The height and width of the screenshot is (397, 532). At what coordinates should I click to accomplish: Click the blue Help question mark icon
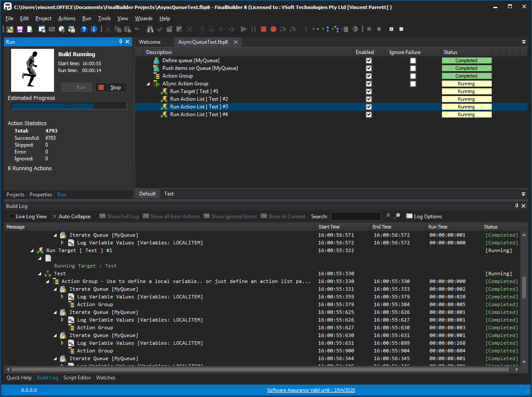pos(84,29)
